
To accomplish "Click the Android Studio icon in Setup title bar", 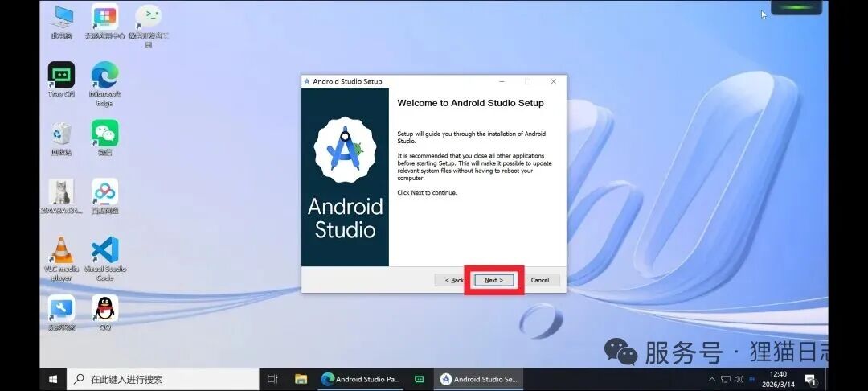I will click(307, 81).
